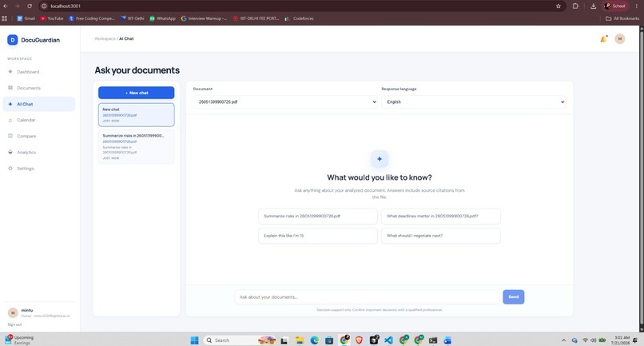The image size is (644, 346).
Task: Choose 'What should I negotiate next?' suggestion
Action: [x=441, y=236]
